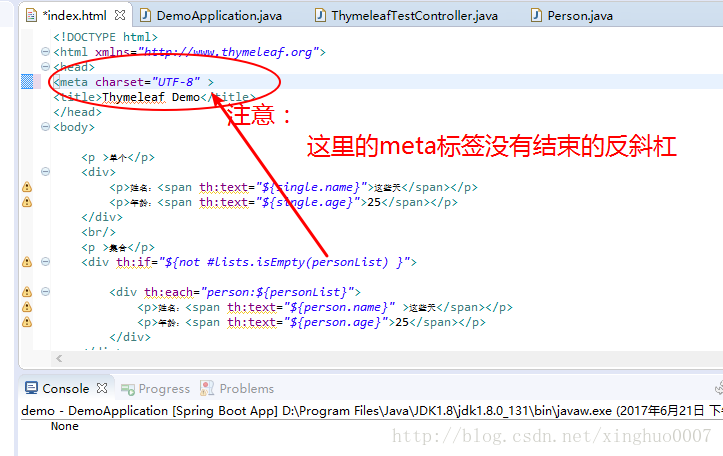Select the Console view tab
723x456 pixels.
pyautogui.click(x=65, y=389)
